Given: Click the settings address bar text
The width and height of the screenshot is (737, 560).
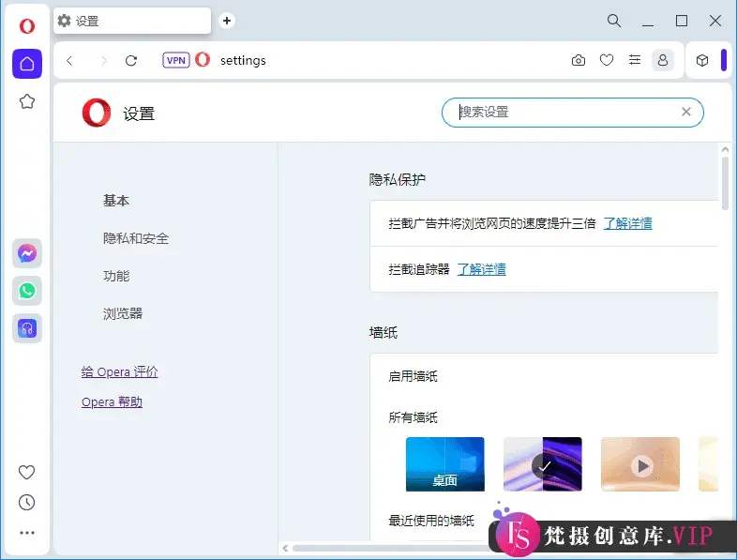Looking at the screenshot, I should pos(243,60).
